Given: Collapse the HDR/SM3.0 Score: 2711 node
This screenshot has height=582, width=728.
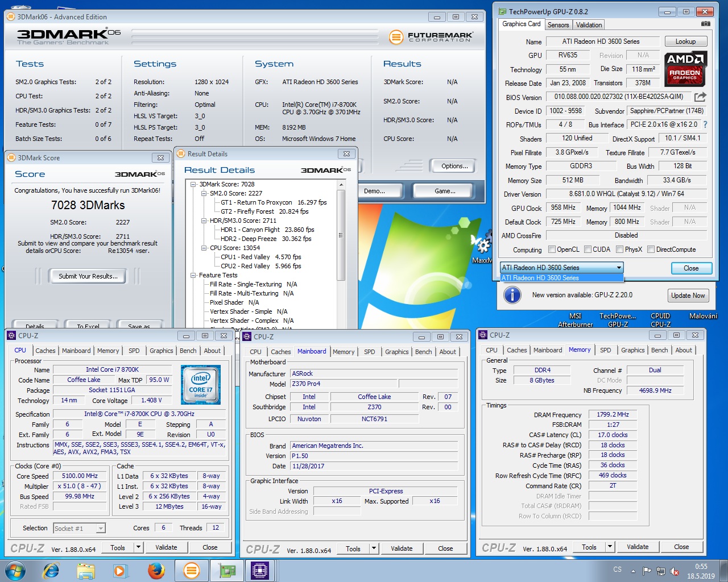Looking at the screenshot, I should click(x=204, y=221).
